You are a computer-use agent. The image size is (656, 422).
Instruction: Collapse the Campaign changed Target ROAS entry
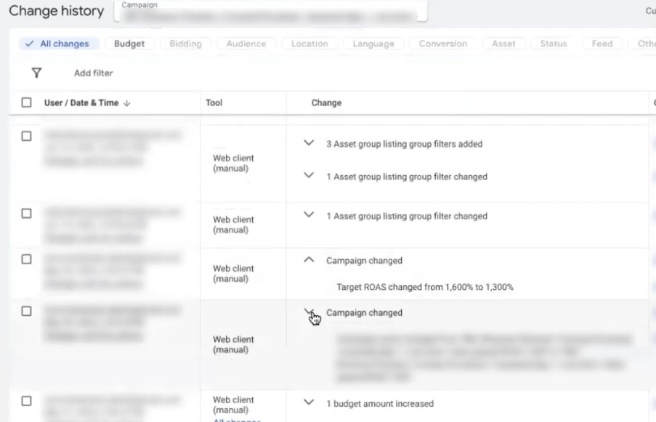[309, 261]
